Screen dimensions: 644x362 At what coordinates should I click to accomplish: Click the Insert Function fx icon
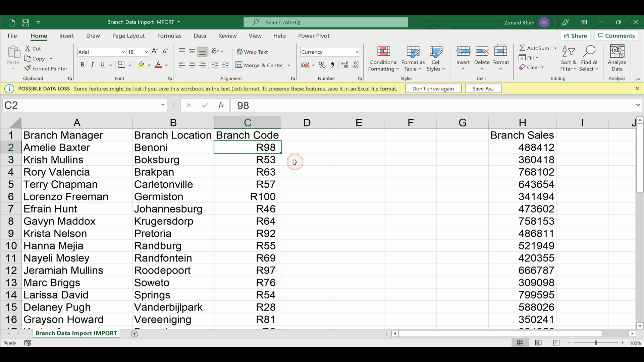point(221,105)
